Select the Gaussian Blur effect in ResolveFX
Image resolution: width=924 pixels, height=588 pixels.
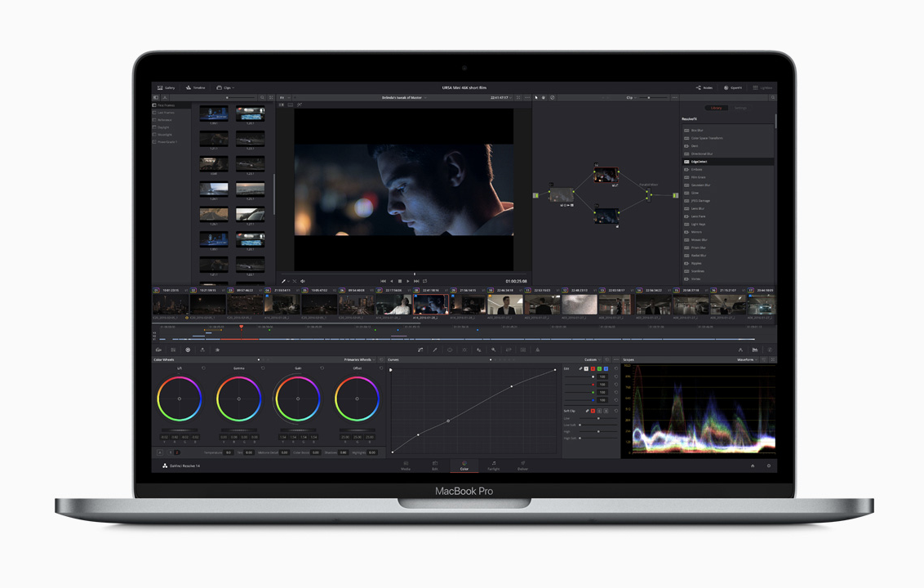click(699, 185)
